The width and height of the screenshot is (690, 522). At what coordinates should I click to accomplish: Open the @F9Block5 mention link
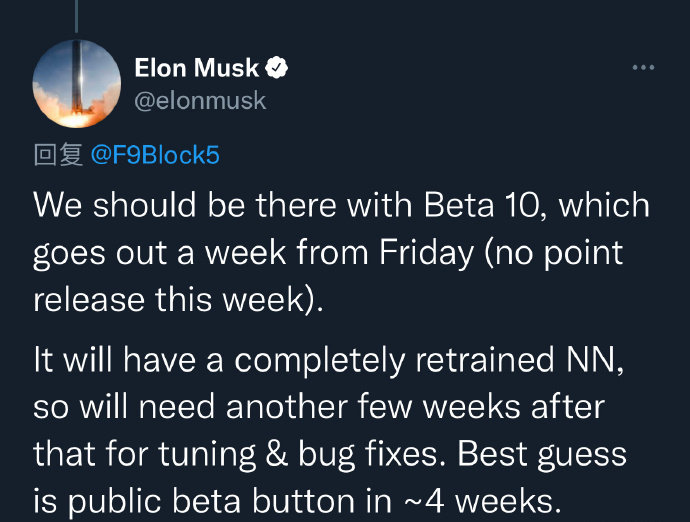pyautogui.click(x=155, y=155)
